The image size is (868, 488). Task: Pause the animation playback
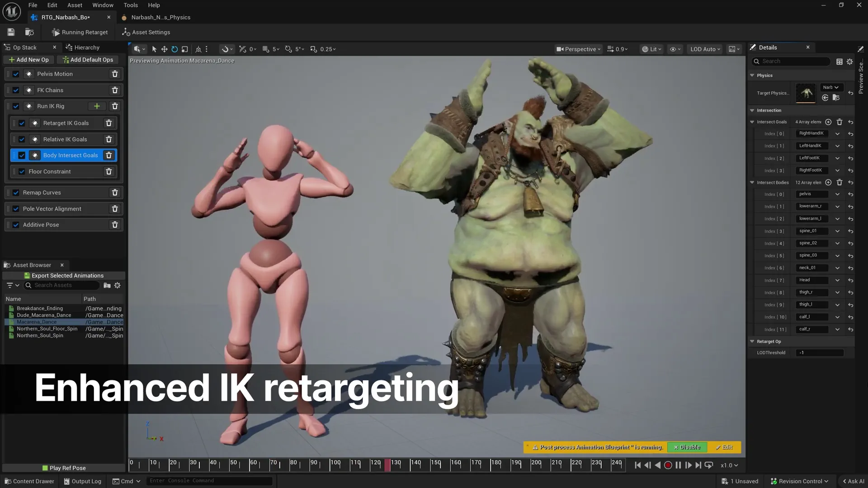[x=678, y=465]
